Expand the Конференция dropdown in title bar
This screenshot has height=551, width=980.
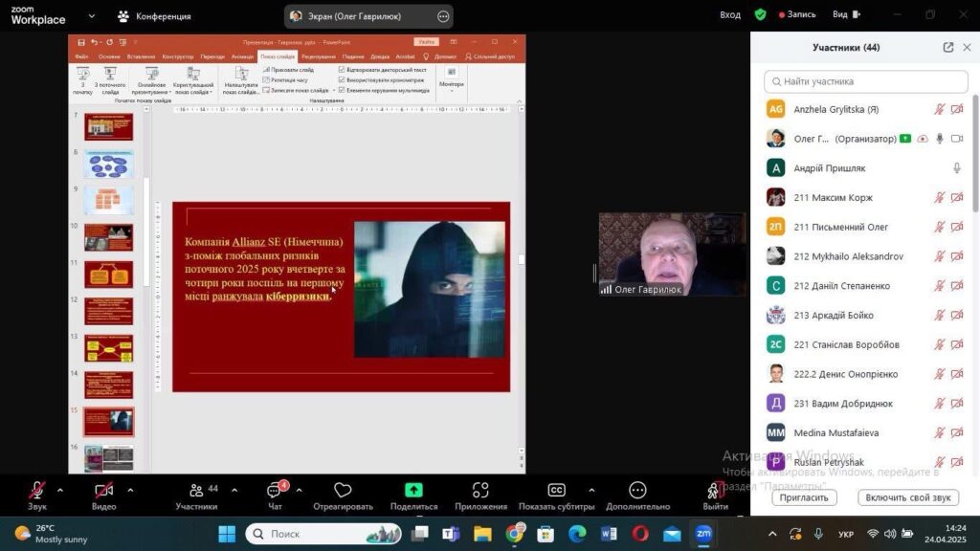point(91,15)
